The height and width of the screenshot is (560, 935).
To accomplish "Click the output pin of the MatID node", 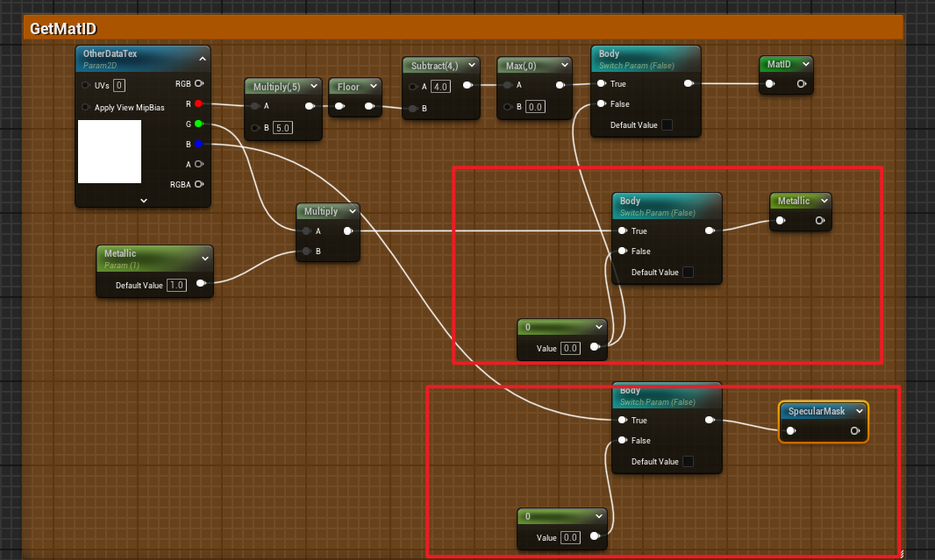I will click(801, 84).
